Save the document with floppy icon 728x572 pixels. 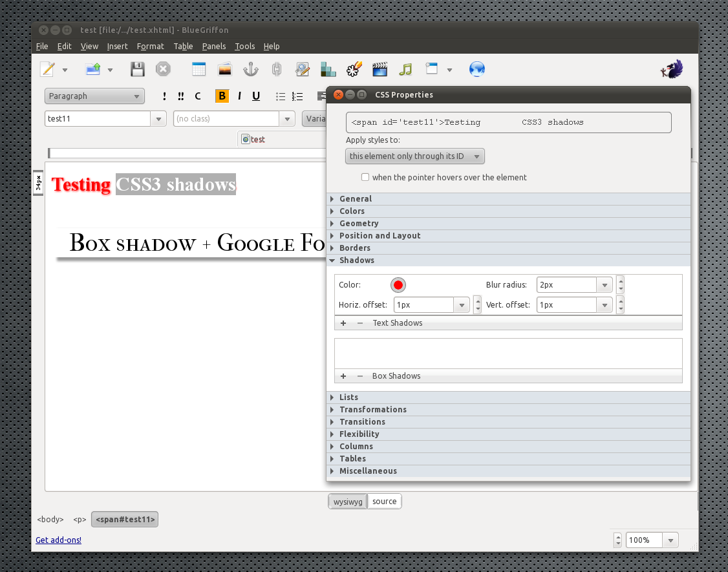[x=138, y=69]
